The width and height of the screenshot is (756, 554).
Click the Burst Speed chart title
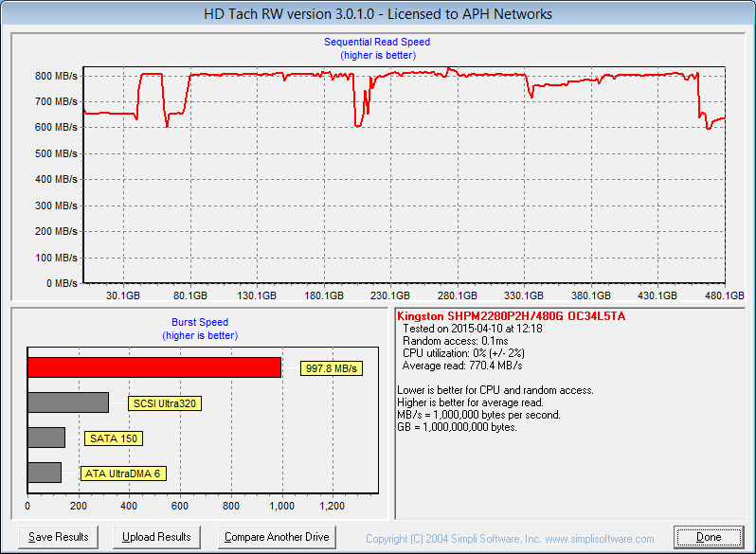(x=199, y=322)
